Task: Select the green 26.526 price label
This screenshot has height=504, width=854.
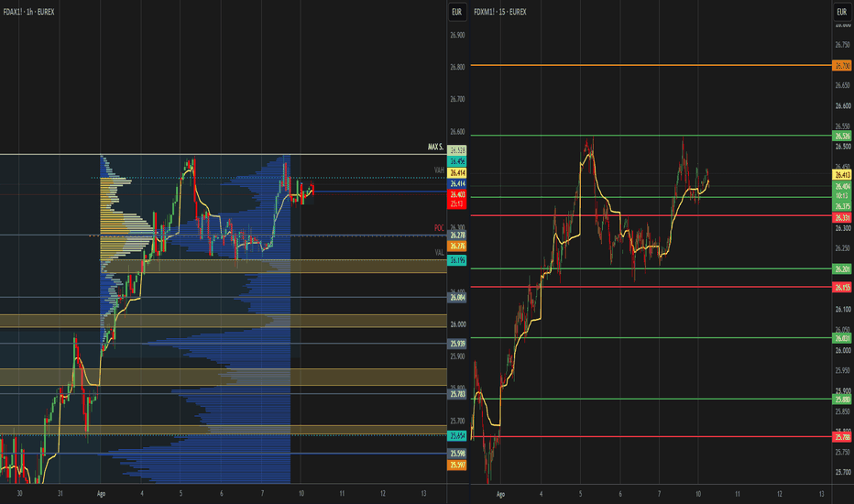Action: click(x=842, y=136)
